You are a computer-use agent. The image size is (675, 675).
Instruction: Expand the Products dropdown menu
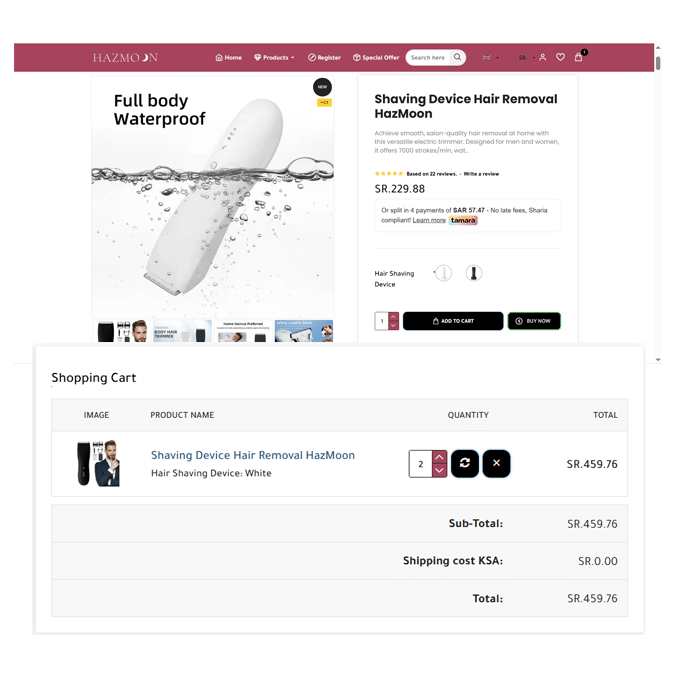[274, 57]
